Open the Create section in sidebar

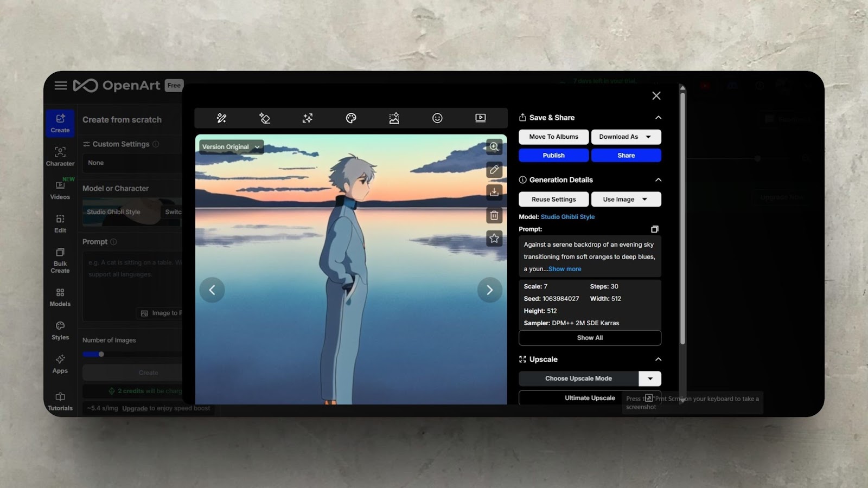(x=60, y=123)
